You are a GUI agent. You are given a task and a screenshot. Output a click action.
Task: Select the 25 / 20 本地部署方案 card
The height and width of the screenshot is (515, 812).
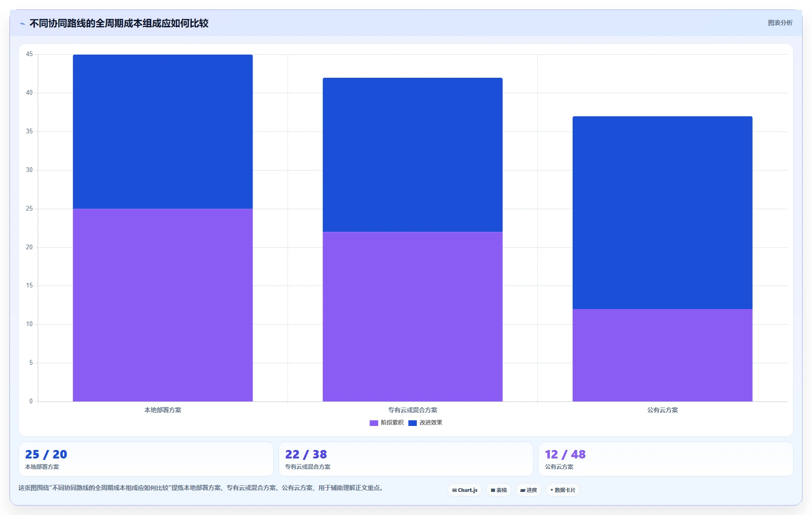click(146, 459)
